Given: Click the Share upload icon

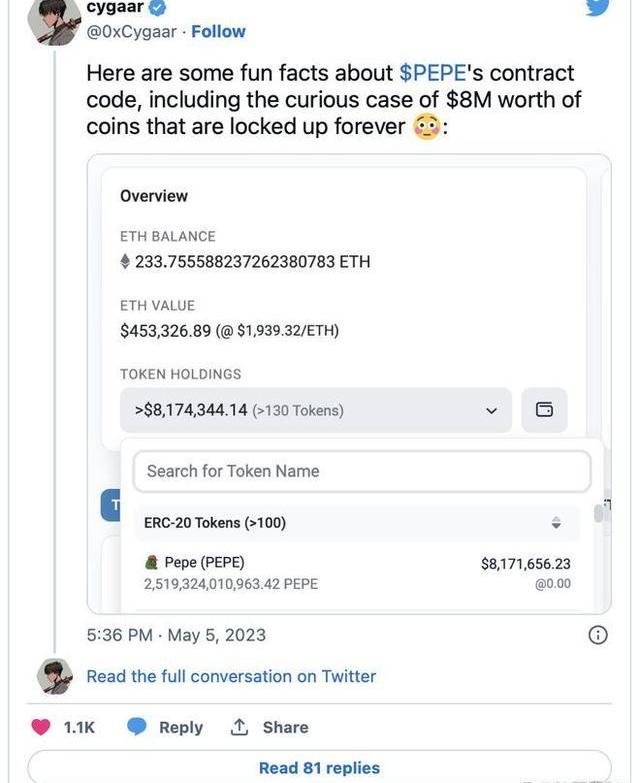Looking at the screenshot, I should click(240, 727).
